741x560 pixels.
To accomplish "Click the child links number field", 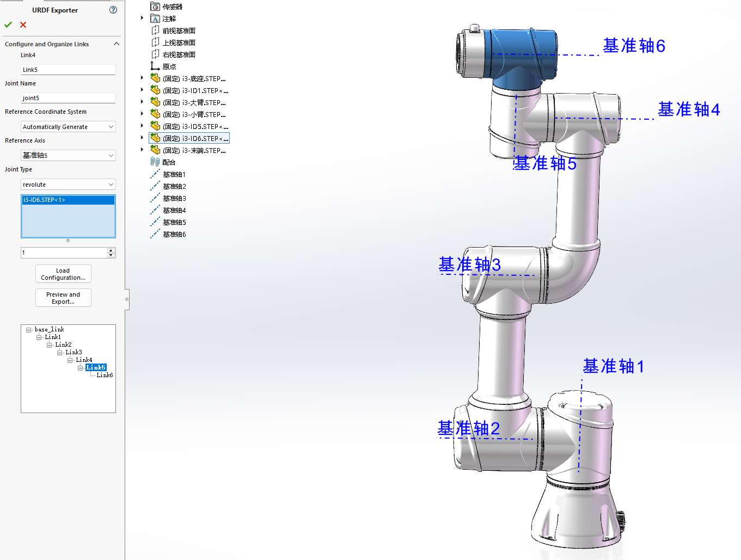I will (64, 253).
